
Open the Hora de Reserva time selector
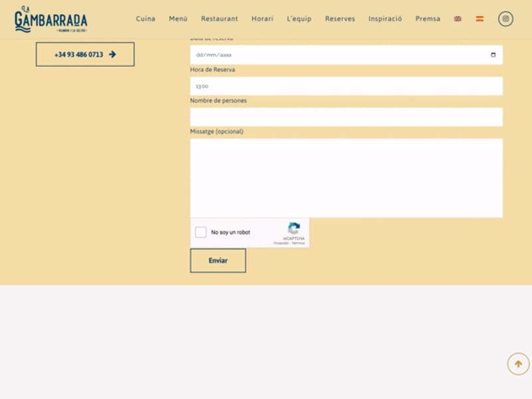(346, 85)
